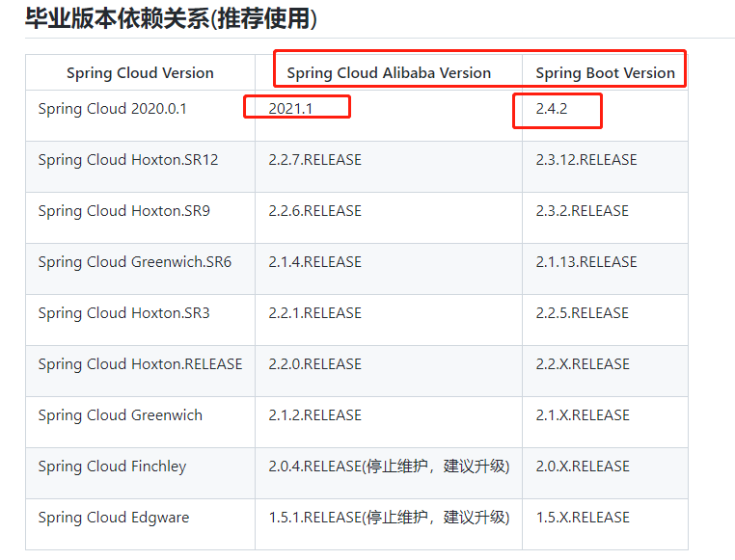The width and height of the screenshot is (735, 560).
Task: Select the Spring Cloud Edgware cell
Action: click(140, 524)
